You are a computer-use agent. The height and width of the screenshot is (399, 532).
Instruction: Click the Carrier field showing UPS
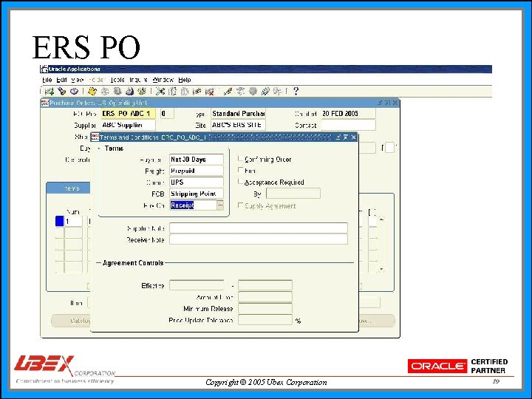coord(197,183)
